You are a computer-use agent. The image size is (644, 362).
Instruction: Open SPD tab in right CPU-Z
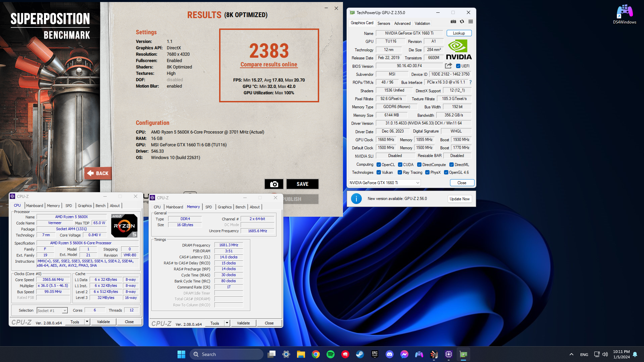(208, 207)
